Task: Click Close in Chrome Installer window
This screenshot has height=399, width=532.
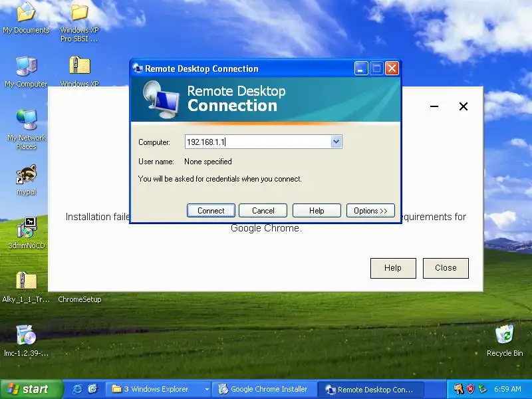Action: (x=446, y=268)
